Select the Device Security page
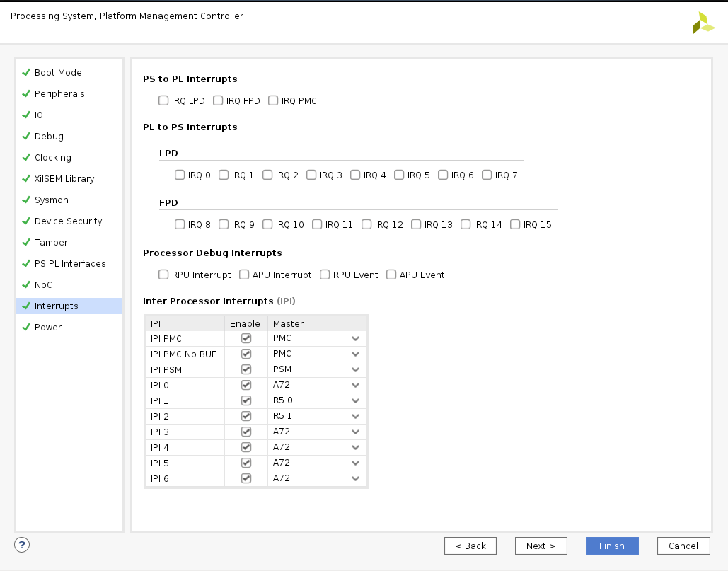 [68, 221]
